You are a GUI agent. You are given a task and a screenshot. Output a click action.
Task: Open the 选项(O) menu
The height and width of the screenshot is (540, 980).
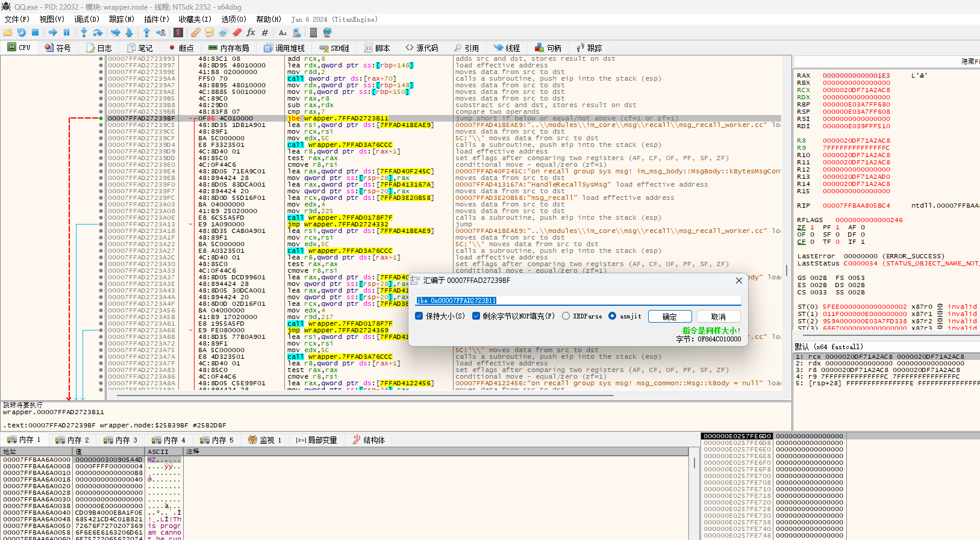[x=234, y=19]
